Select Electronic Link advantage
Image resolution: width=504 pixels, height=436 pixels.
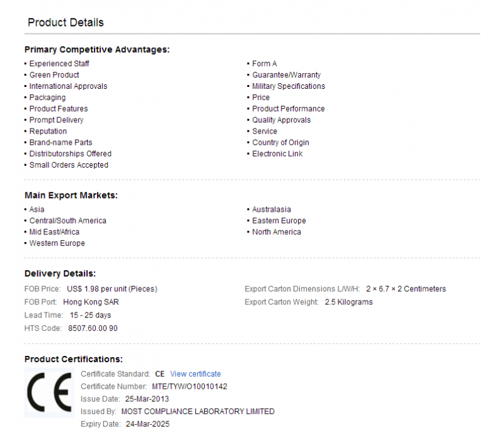click(277, 154)
